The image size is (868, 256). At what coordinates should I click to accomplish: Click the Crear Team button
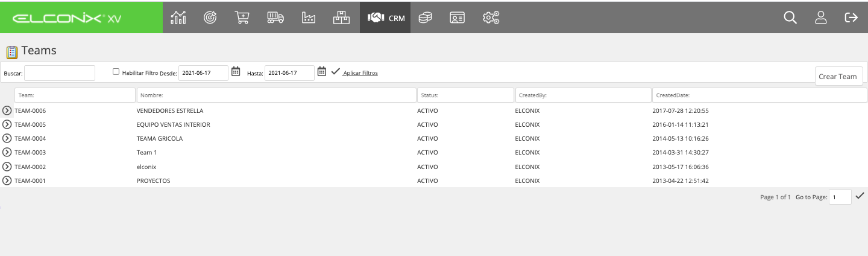(x=838, y=76)
